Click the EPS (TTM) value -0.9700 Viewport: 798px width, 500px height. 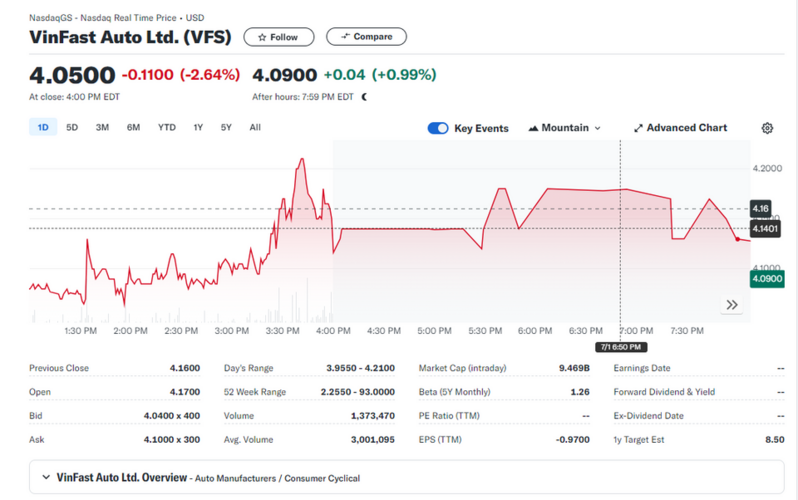pos(573,440)
